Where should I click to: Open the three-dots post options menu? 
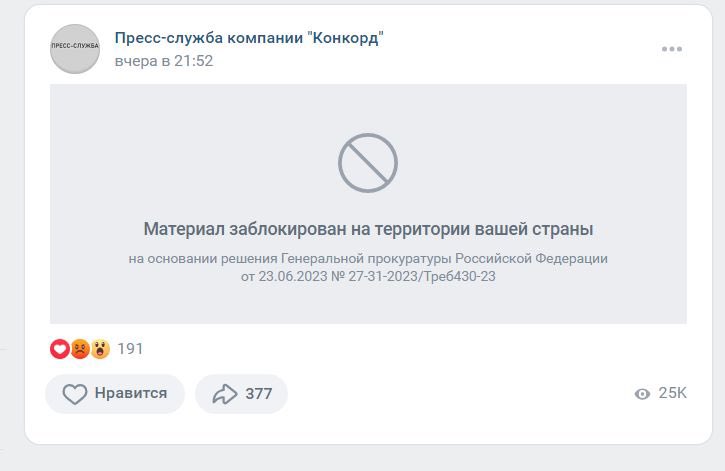tap(671, 49)
